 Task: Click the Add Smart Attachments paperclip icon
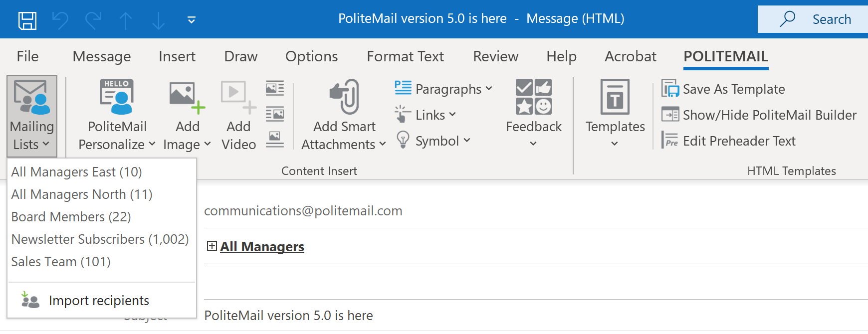pos(344,96)
